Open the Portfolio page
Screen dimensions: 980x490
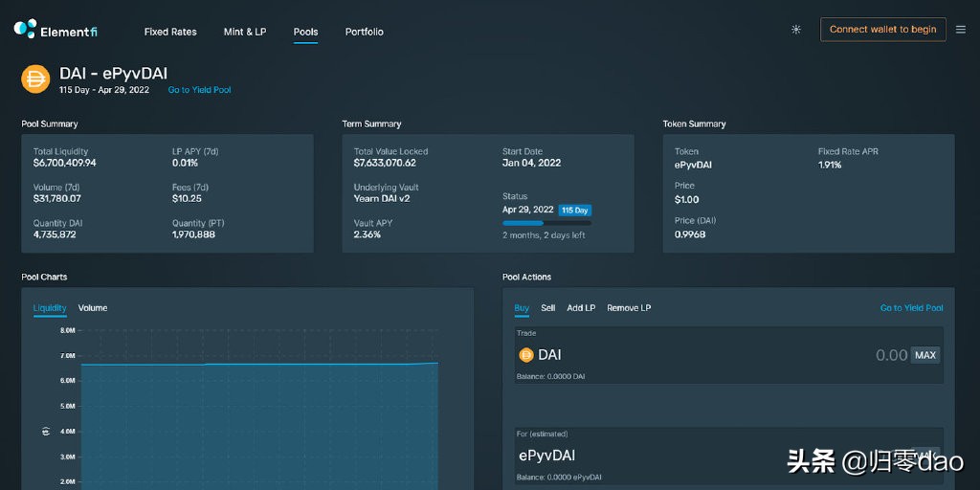coord(365,32)
